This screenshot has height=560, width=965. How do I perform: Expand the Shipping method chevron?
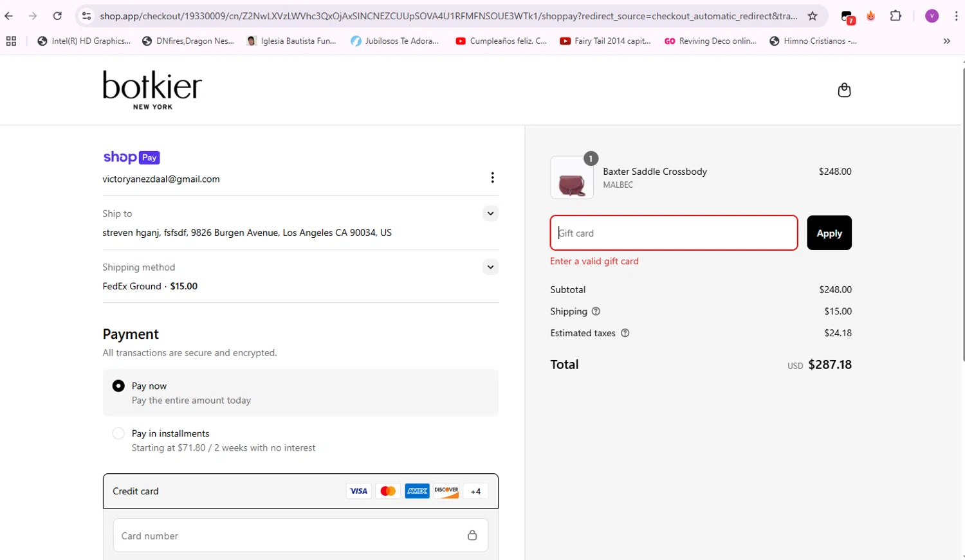pos(490,267)
